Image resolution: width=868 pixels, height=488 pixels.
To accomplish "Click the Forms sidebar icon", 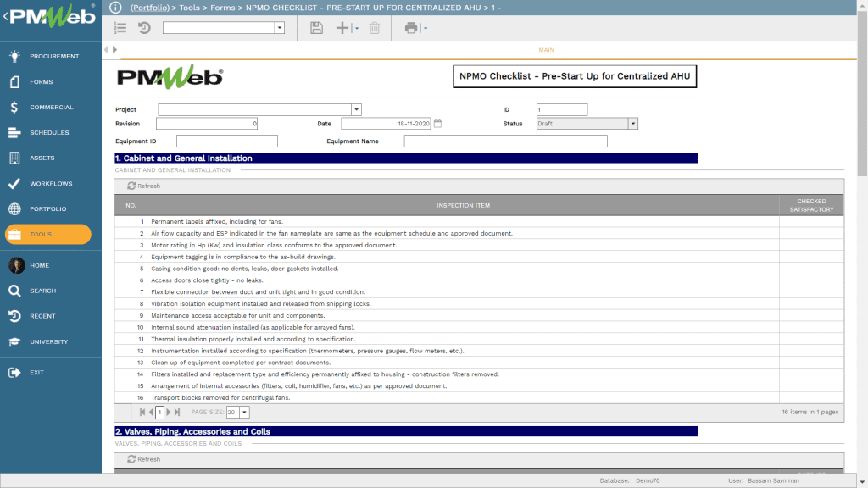I will (x=14, y=82).
